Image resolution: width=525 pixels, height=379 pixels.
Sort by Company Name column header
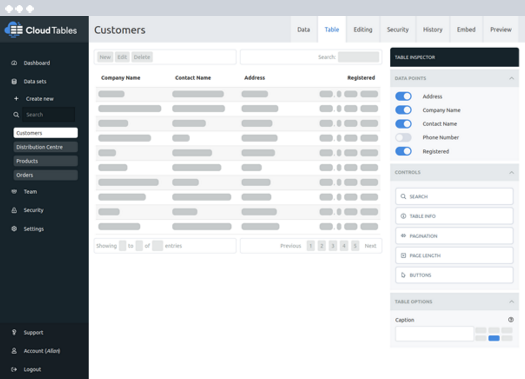(121, 78)
